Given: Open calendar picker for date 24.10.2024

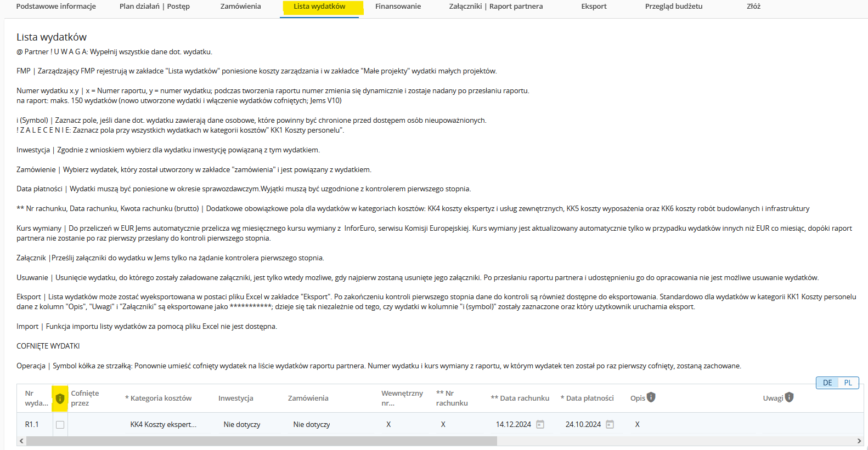Looking at the screenshot, I should point(610,424).
